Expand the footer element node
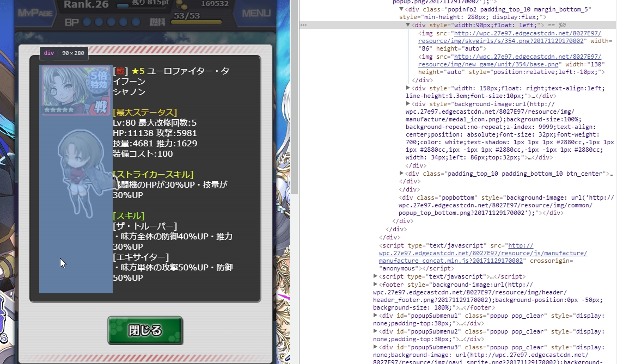The width and height of the screenshot is (617, 364). (x=375, y=285)
